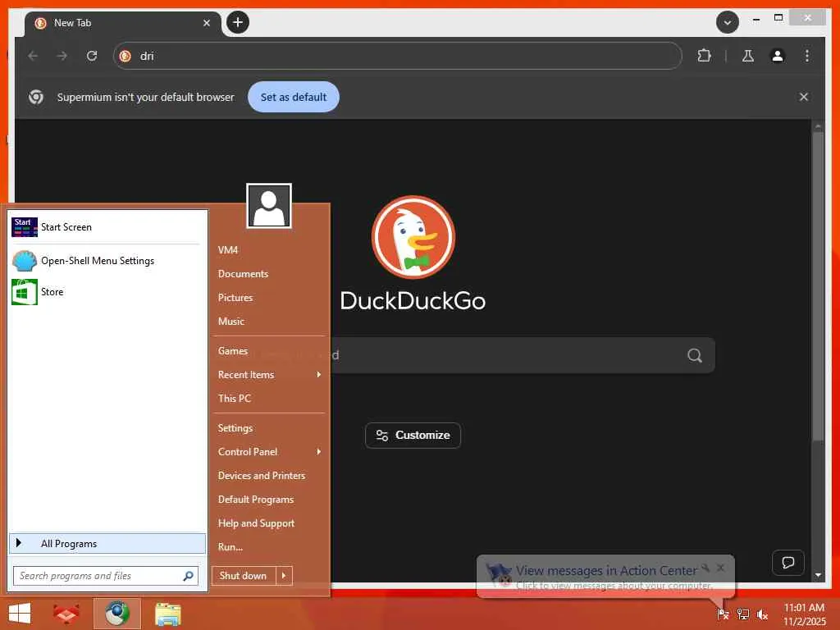Click the Open-Shell shell icon
Screen dimensions: 840x630
pyautogui.click(x=25, y=261)
